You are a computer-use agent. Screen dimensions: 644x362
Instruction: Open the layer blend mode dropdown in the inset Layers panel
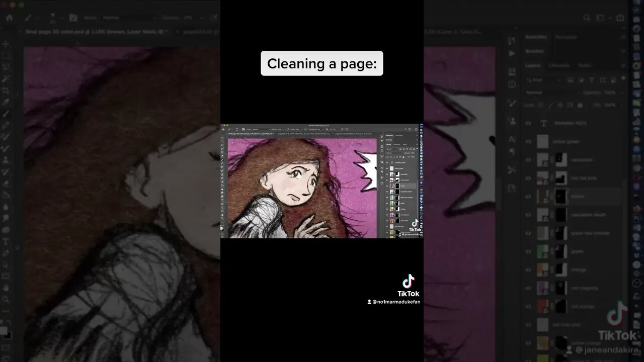coord(395,153)
